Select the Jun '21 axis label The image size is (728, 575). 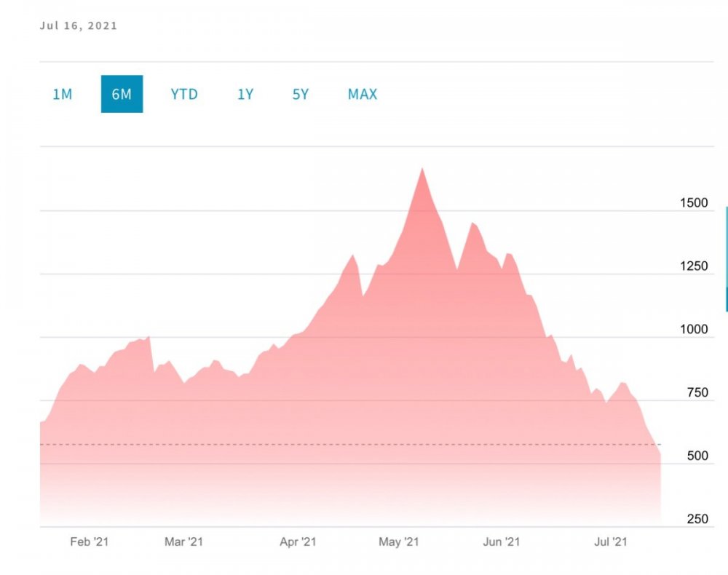click(502, 542)
